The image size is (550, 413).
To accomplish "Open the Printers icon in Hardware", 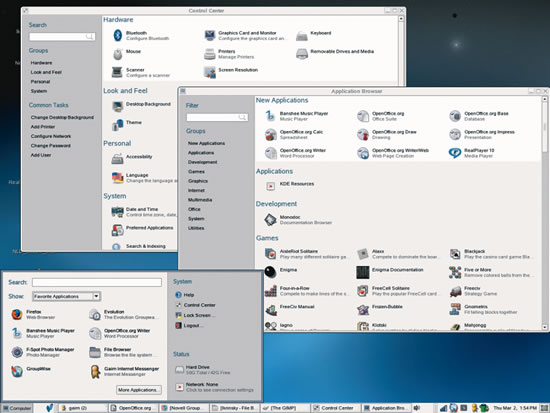I will tap(210, 54).
